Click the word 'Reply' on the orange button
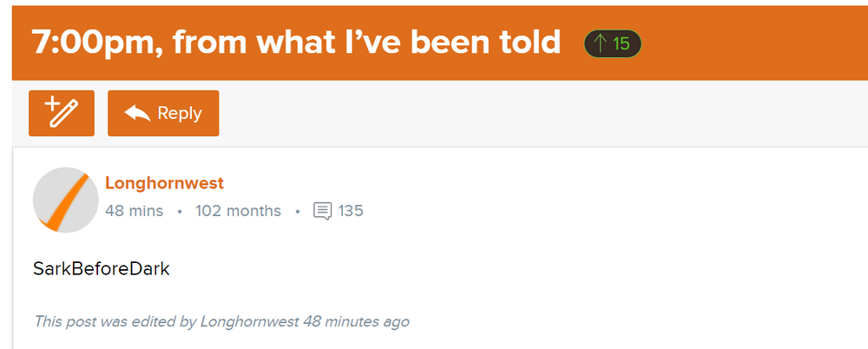 coord(180,113)
